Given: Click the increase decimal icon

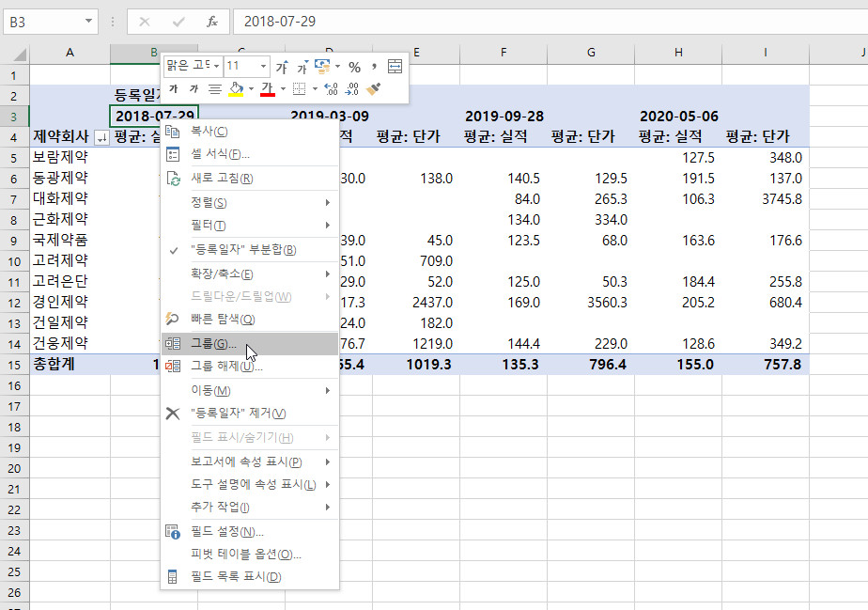Looking at the screenshot, I should (331, 89).
